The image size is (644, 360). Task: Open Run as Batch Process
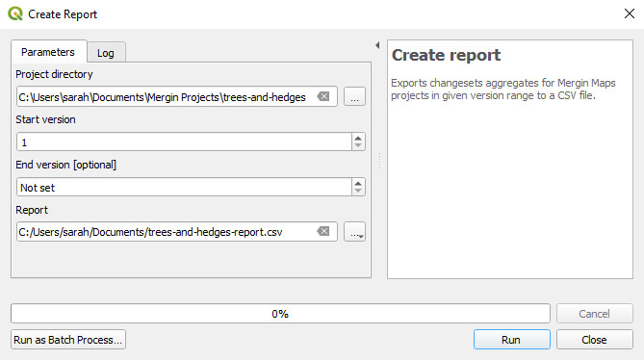68,340
